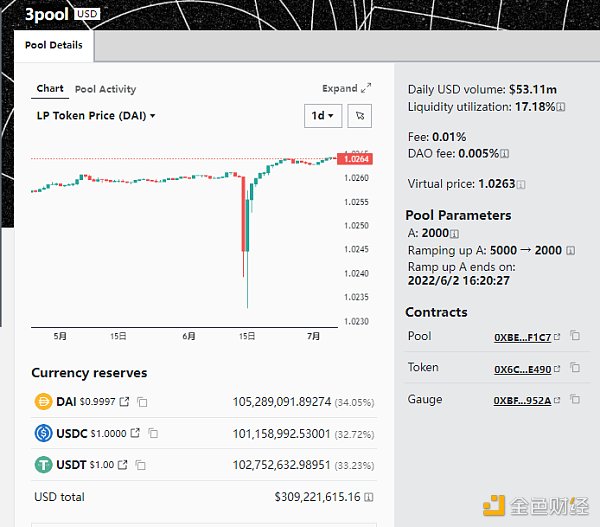Copy the USDC token address
Screen dimensions: 600x527
(x=153, y=433)
